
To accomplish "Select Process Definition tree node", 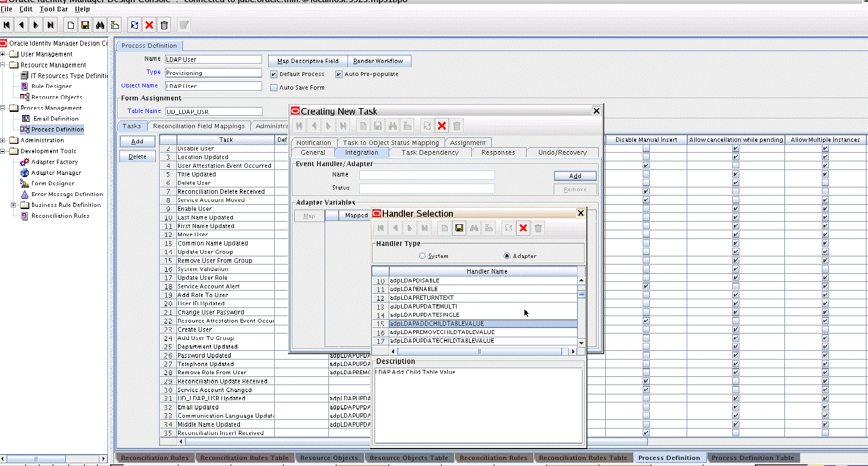I will click(57, 129).
